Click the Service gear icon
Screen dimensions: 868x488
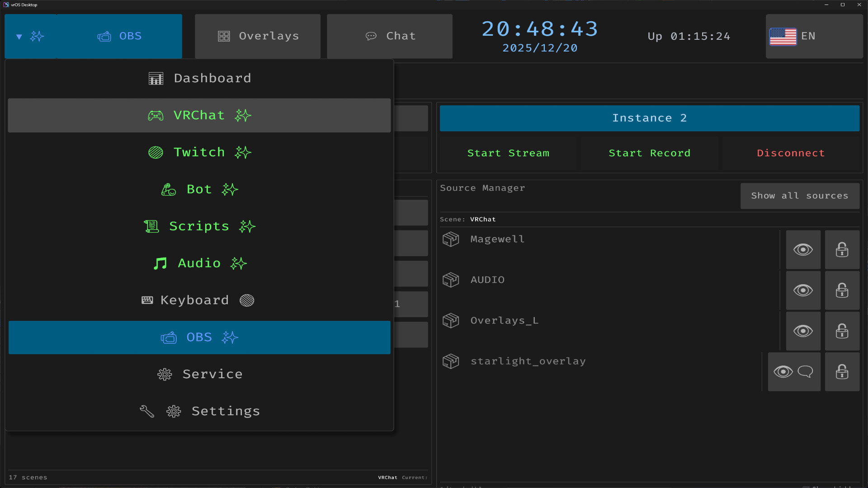pyautogui.click(x=165, y=374)
